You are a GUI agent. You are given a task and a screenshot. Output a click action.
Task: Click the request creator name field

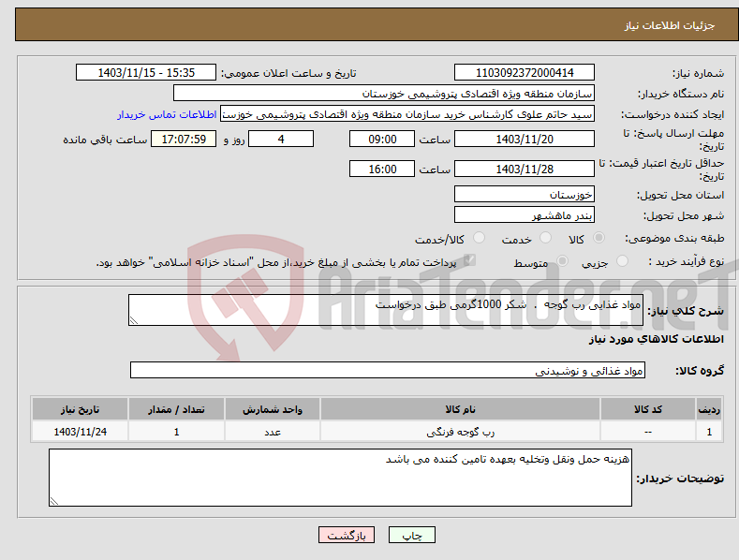[x=407, y=114]
